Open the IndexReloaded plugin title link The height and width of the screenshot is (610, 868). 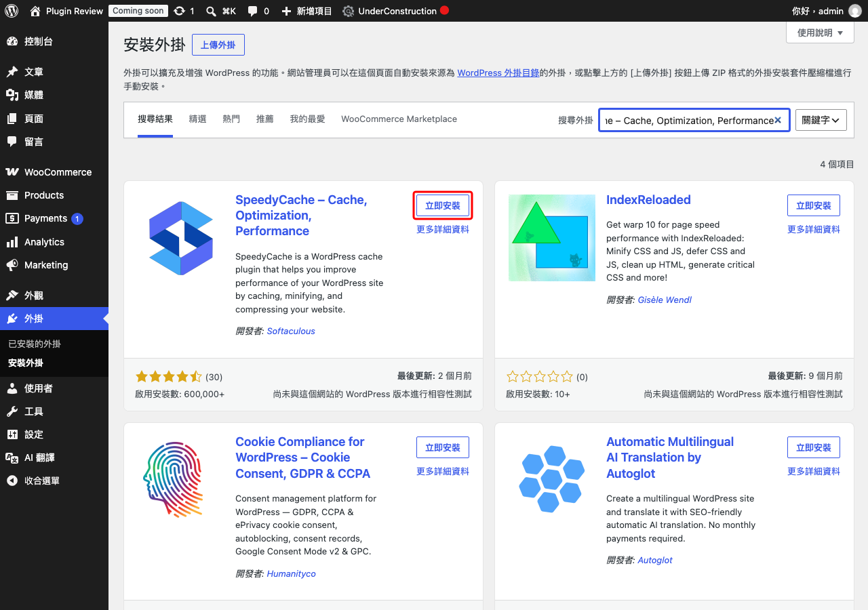(x=648, y=200)
